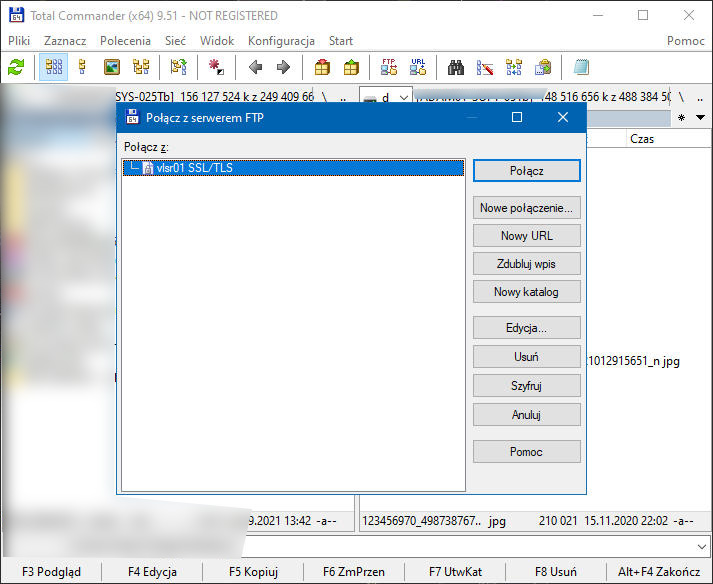
Task: Click the Szyfruj button
Action: pos(526,385)
